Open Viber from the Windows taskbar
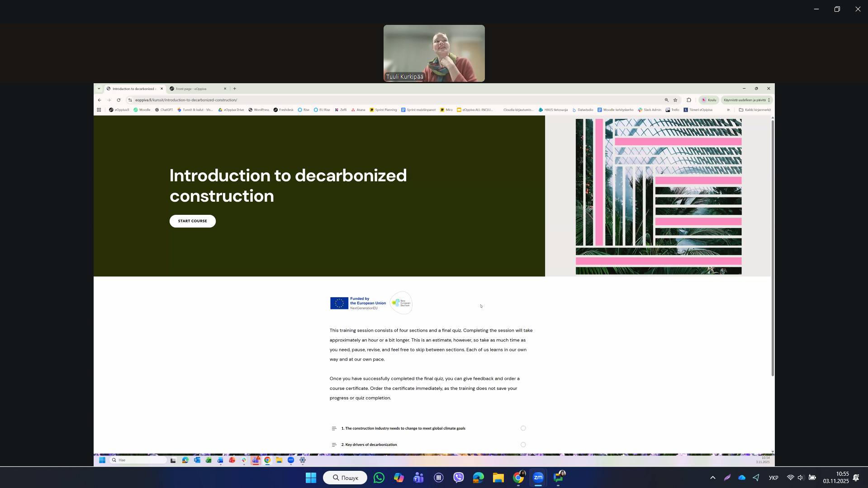Viewport: 868px width, 488px height. tap(458, 478)
